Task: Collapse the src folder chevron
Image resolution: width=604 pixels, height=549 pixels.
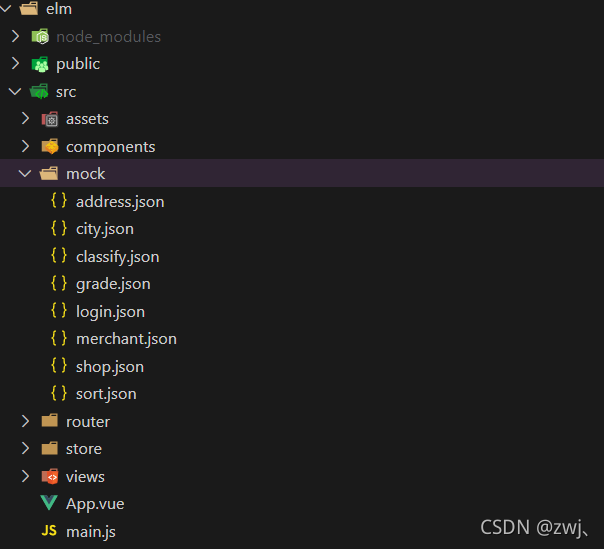Action: click(15, 92)
